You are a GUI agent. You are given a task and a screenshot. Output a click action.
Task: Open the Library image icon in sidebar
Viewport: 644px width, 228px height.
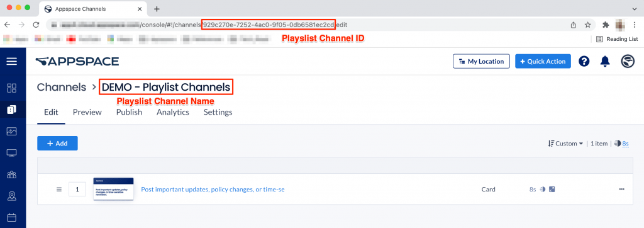[11, 131]
